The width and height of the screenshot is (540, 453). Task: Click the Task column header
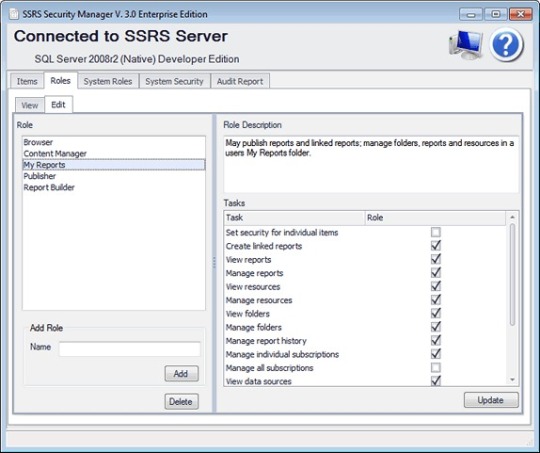coord(294,218)
